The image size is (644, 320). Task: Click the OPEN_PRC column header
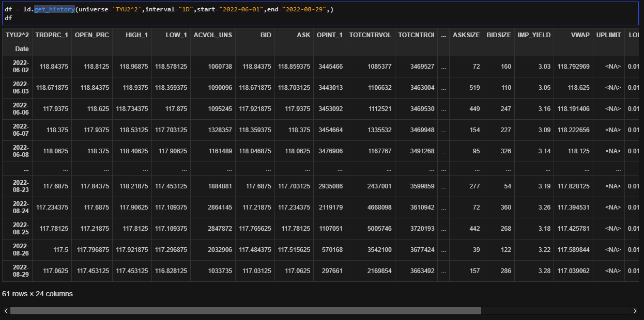tap(92, 35)
